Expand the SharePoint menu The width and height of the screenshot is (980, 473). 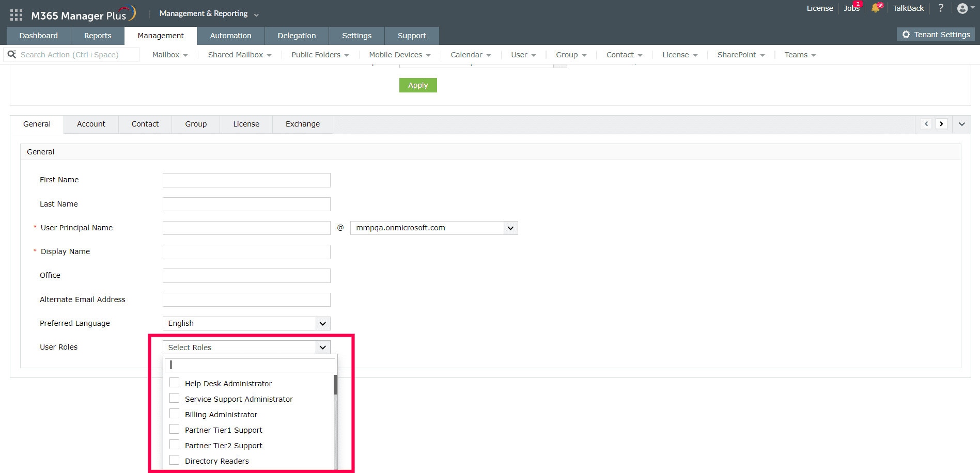click(741, 55)
